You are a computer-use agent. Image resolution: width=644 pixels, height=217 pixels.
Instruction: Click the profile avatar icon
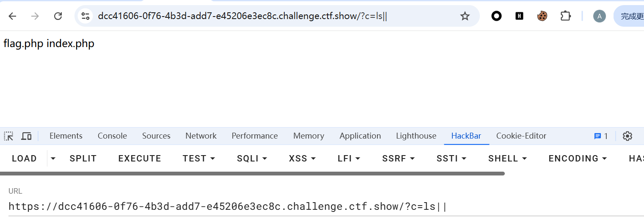(599, 16)
